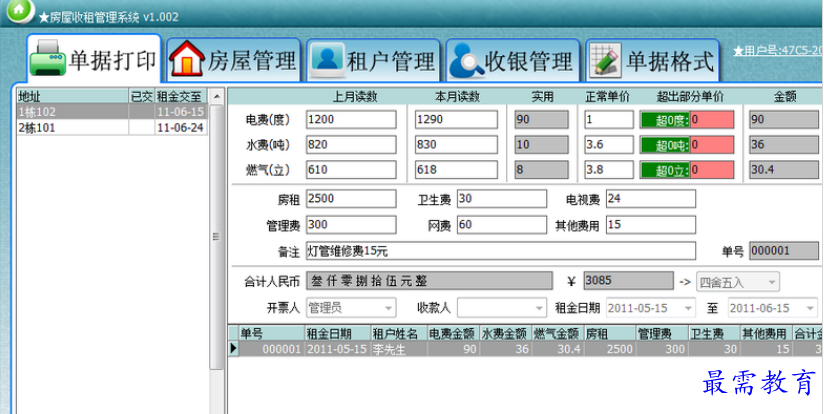
Task: Click gas this-month reading field 618
Action: pos(456,170)
